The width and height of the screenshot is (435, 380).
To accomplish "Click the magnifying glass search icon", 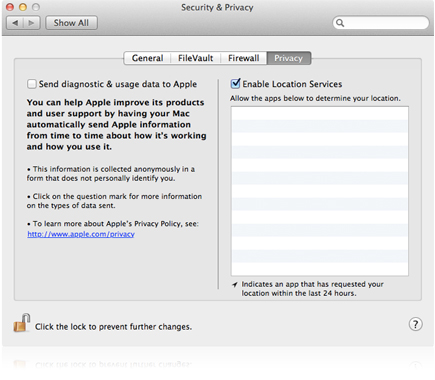I will coord(340,23).
